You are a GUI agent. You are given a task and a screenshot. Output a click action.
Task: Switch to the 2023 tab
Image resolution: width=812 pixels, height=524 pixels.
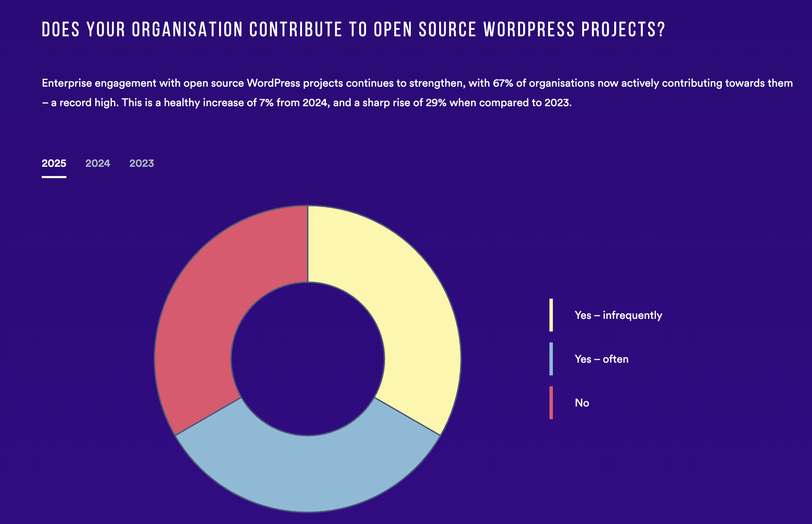pyautogui.click(x=141, y=163)
